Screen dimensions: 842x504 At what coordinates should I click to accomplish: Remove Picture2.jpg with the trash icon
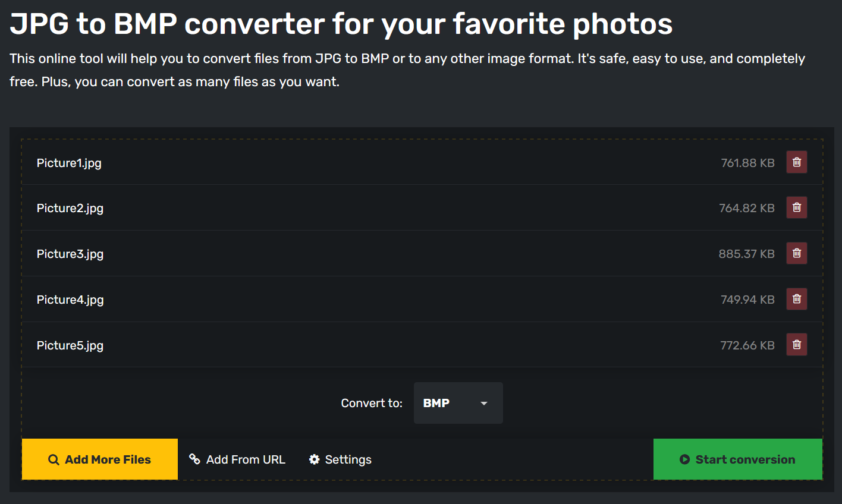pos(797,207)
